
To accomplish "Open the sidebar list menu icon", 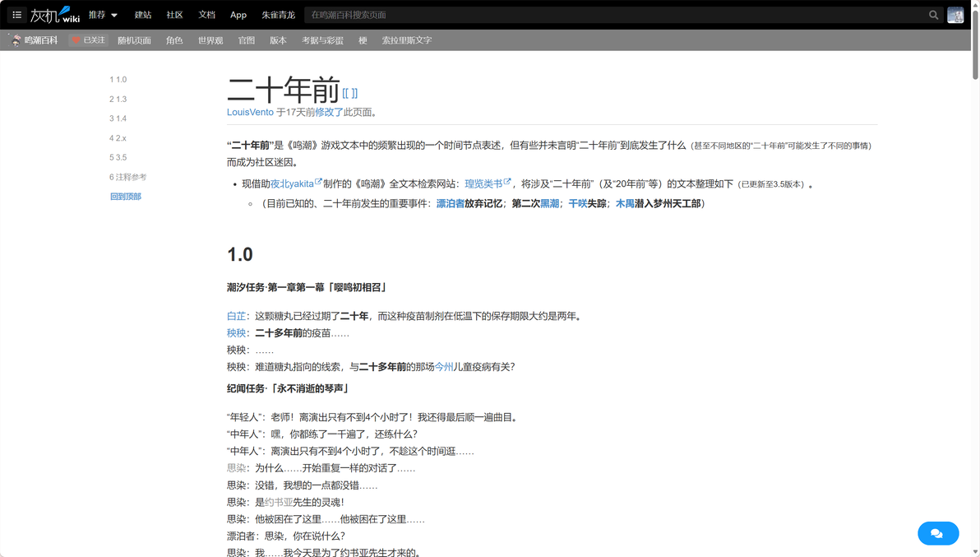I will coord(17,14).
